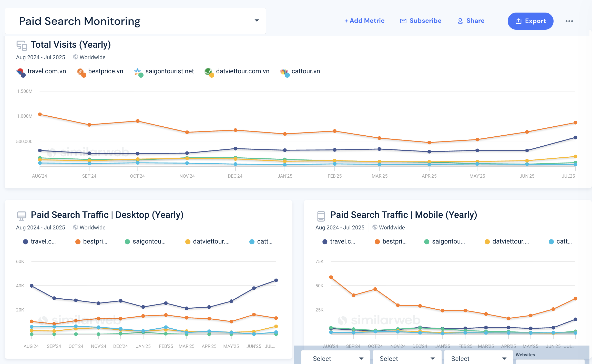Click NOV'24 axis label in Total Visits chart
The image size is (592, 364).
(x=187, y=176)
